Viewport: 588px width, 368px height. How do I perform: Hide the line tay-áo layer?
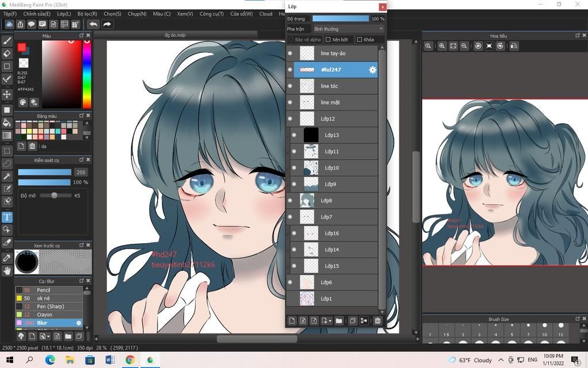[290, 53]
